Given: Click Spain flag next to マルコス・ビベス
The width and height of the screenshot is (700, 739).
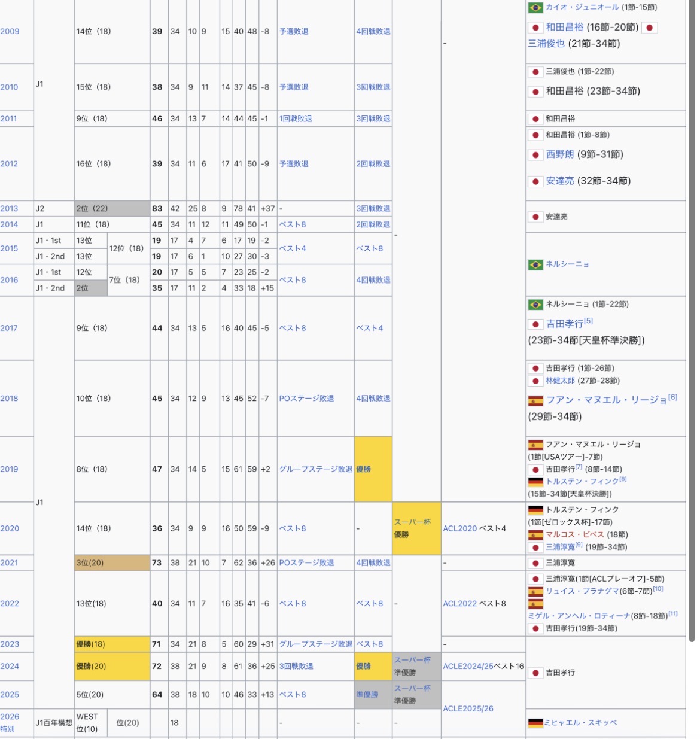Looking at the screenshot, I should (x=535, y=535).
